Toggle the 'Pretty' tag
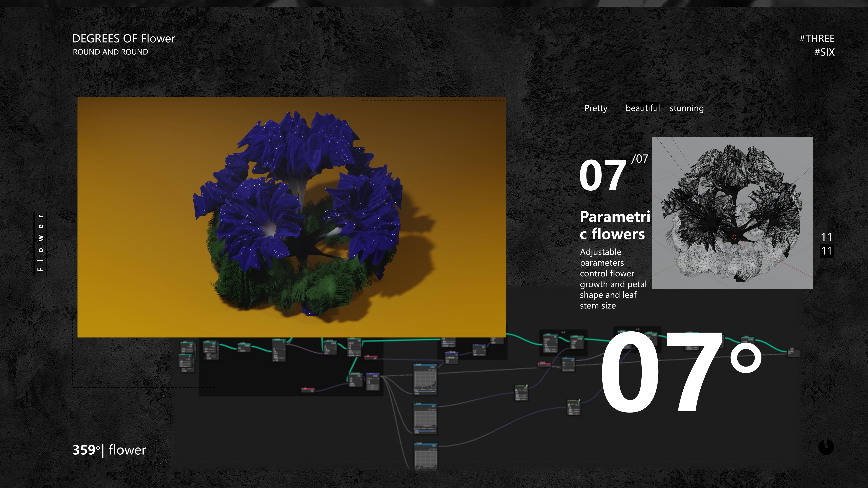The image size is (868, 488). (x=595, y=108)
